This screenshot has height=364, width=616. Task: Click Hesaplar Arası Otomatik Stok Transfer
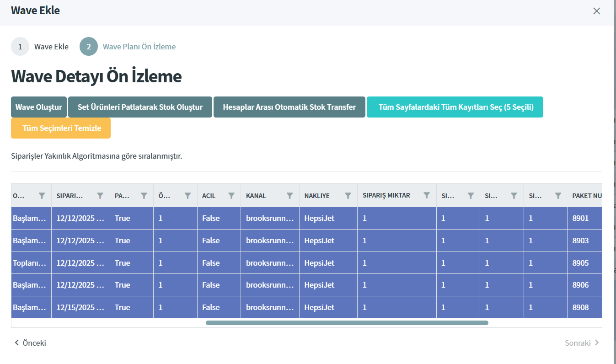(289, 107)
